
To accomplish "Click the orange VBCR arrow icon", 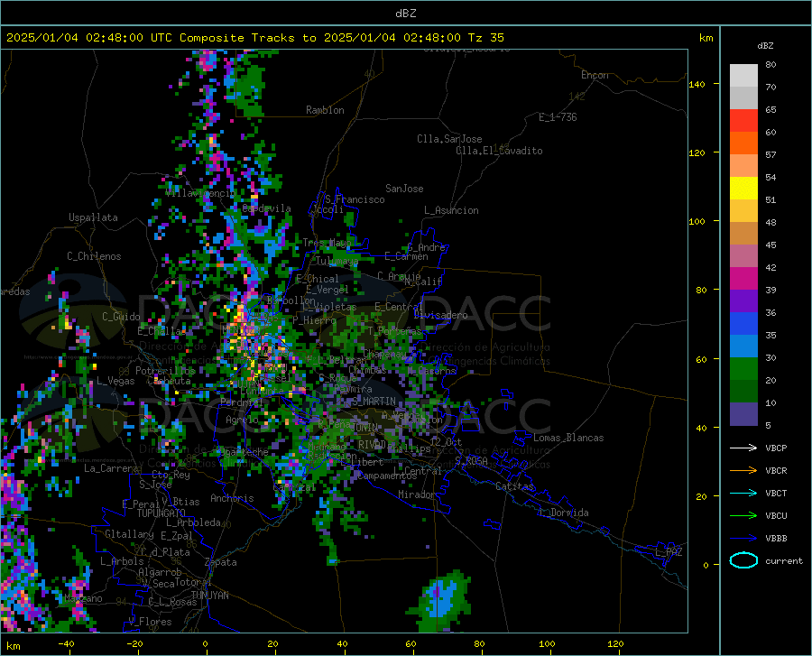I will point(743,470).
